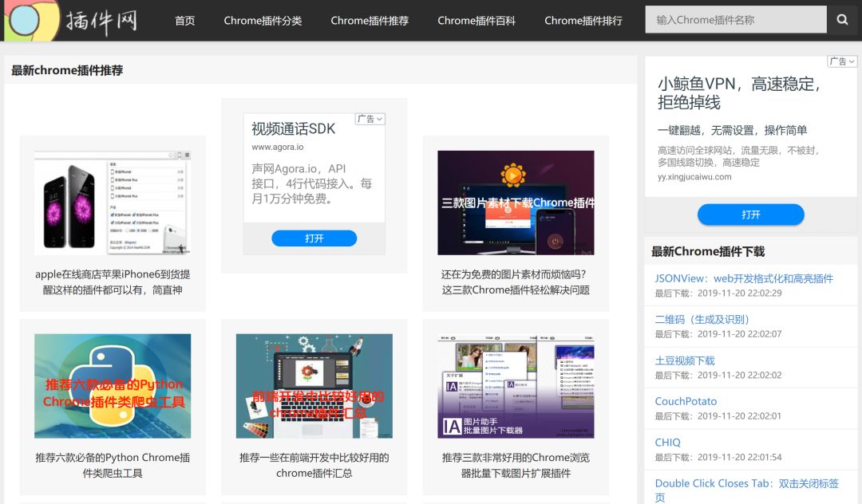Image resolution: width=862 pixels, height=504 pixels.
Task: Click 打开 button in 视频通话SDK ad
Action: 314,238
